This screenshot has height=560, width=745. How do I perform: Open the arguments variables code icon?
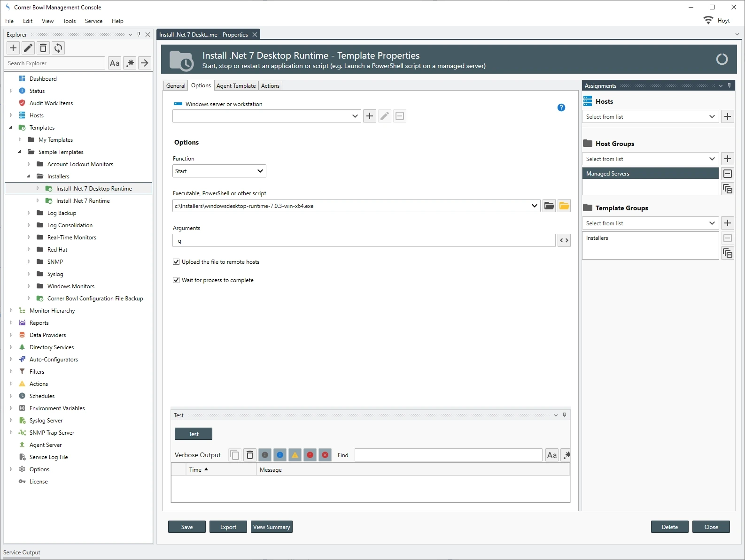(564, 240)
